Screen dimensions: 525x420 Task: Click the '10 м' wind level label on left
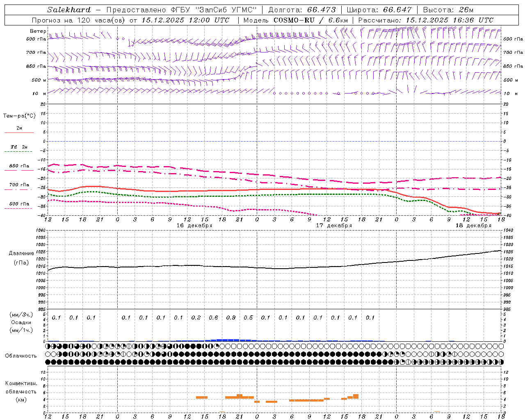(39, 94)
